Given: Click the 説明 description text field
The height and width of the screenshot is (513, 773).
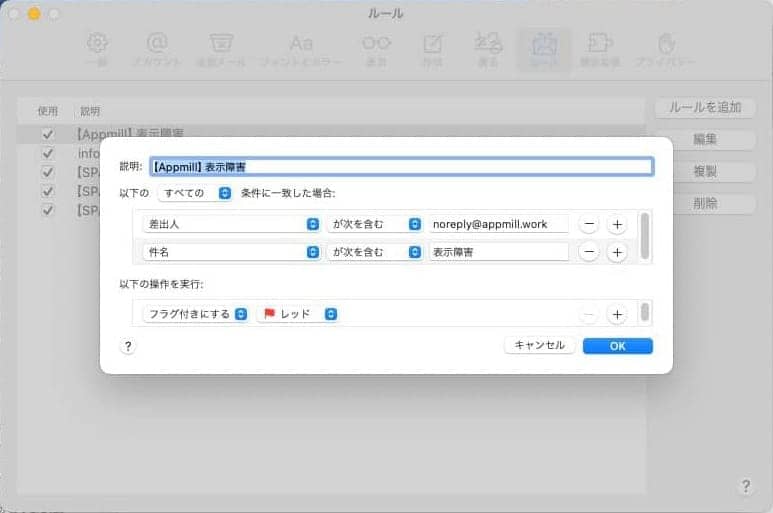Looking at the screenshot, I should (402, 167).
